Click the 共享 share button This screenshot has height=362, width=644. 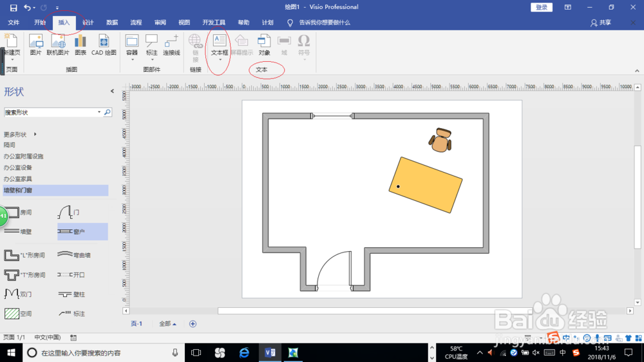(600, 23)
